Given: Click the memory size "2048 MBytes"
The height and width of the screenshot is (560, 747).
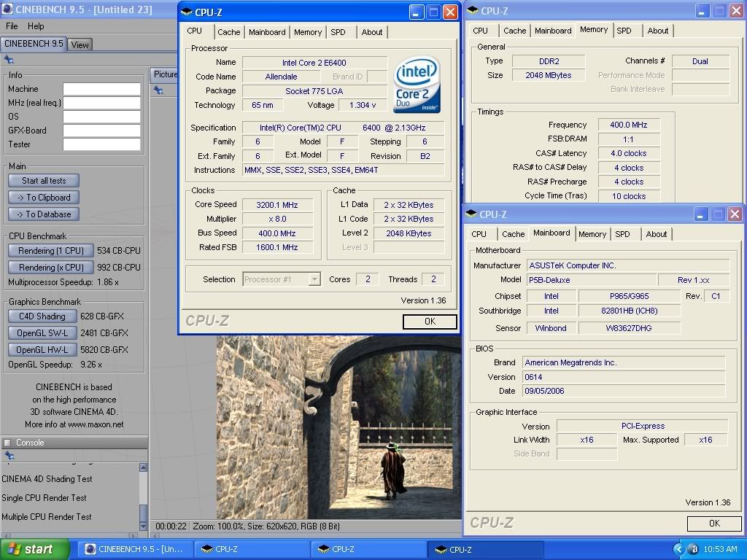Looking at the screenshot, I should (549, 75).
